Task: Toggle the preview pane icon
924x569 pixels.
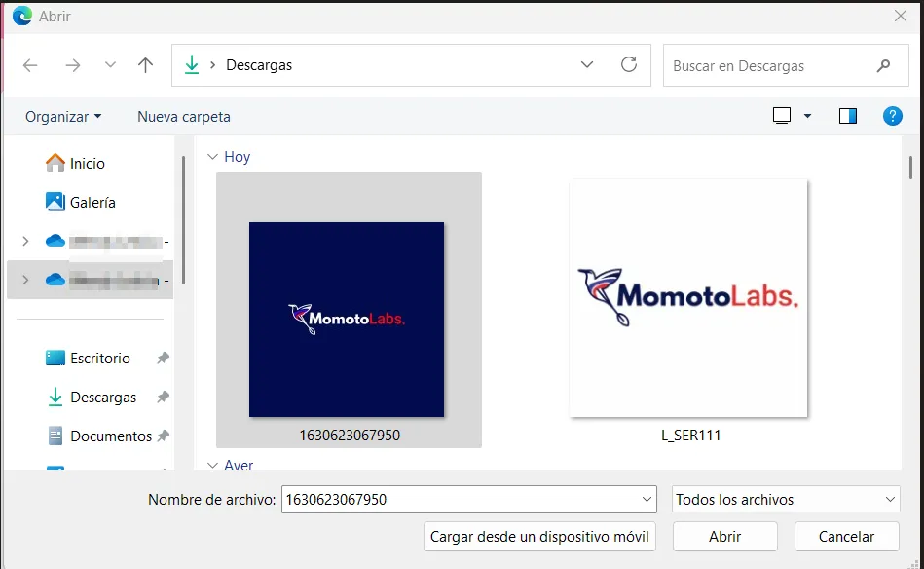Action: click(846, 115)
